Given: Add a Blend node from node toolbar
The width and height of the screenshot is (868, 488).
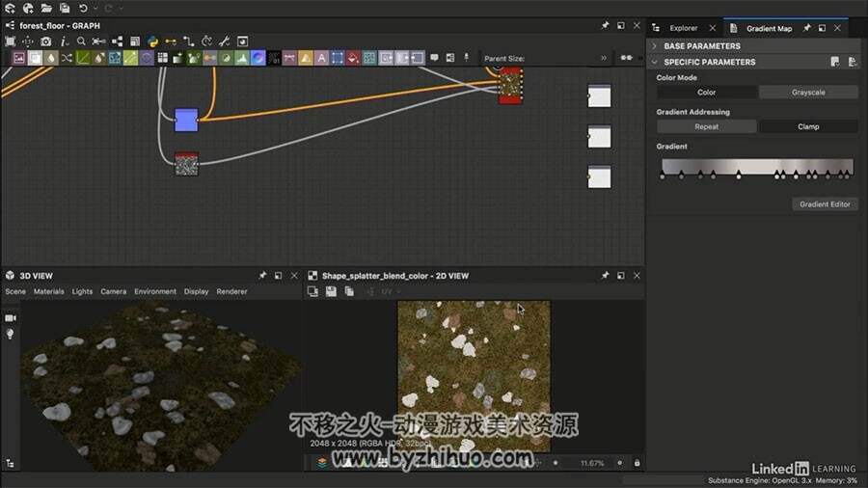Looking at the screenshot, I should [35, 58].
